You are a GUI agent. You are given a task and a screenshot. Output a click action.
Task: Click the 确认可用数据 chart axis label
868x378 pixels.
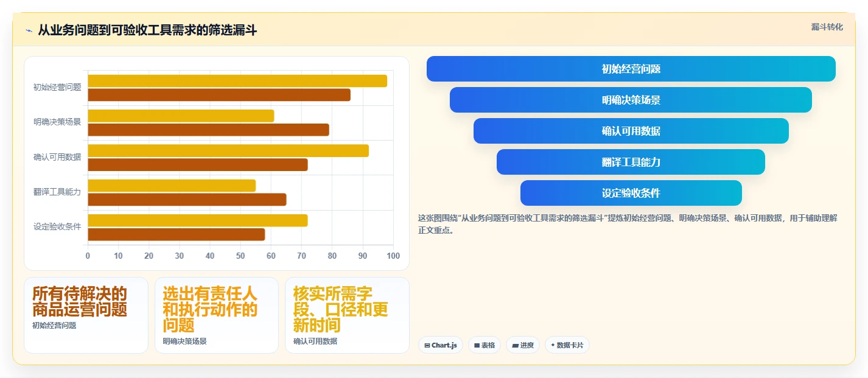[x=57, y=158]
